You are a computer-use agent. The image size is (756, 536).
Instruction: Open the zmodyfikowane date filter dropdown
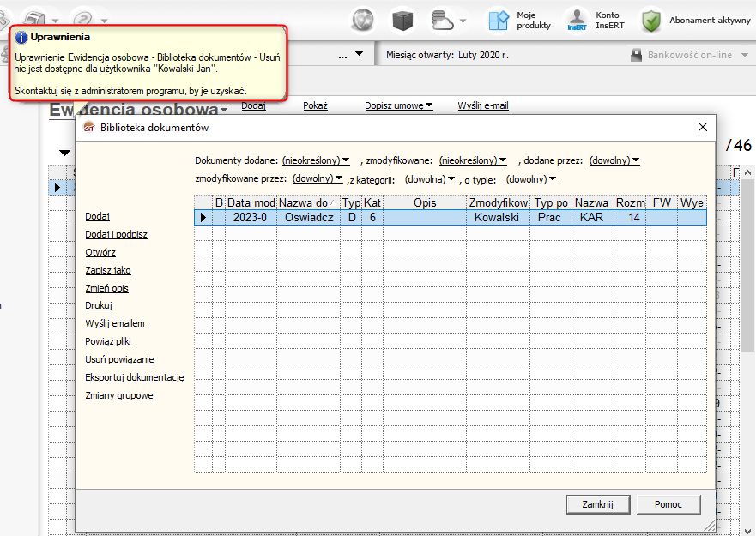pos(473,160)
